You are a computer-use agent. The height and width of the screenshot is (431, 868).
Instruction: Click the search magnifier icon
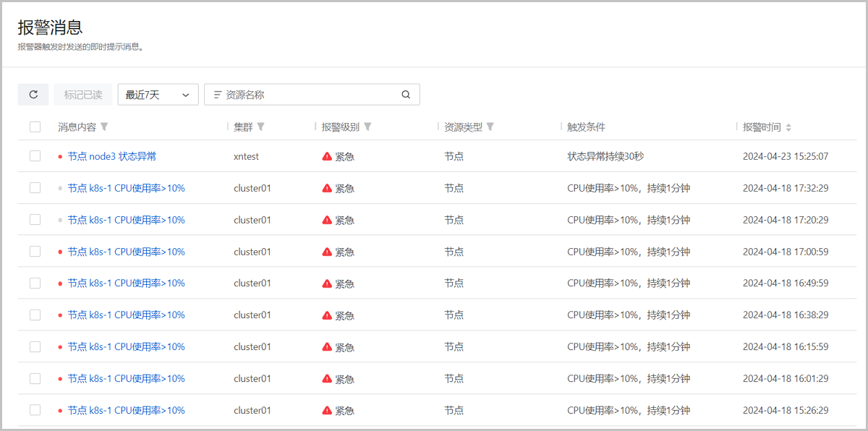406,95
